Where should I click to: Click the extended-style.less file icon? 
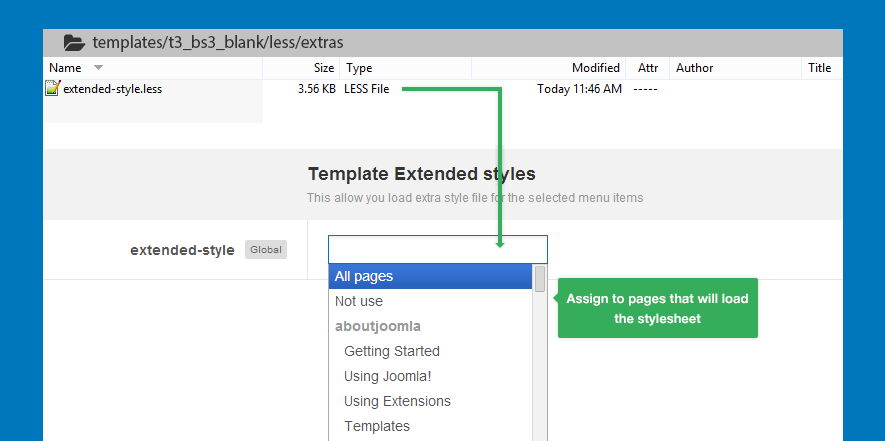(x=53, y=89)
